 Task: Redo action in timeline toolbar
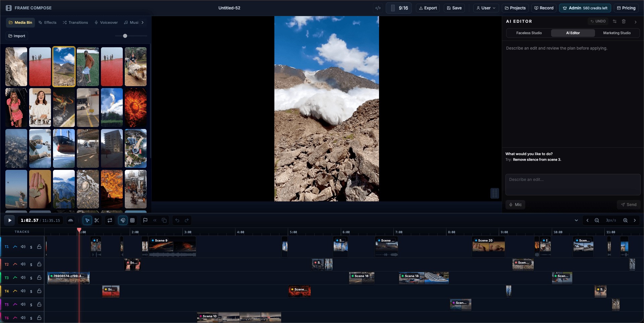click(186, 220)
